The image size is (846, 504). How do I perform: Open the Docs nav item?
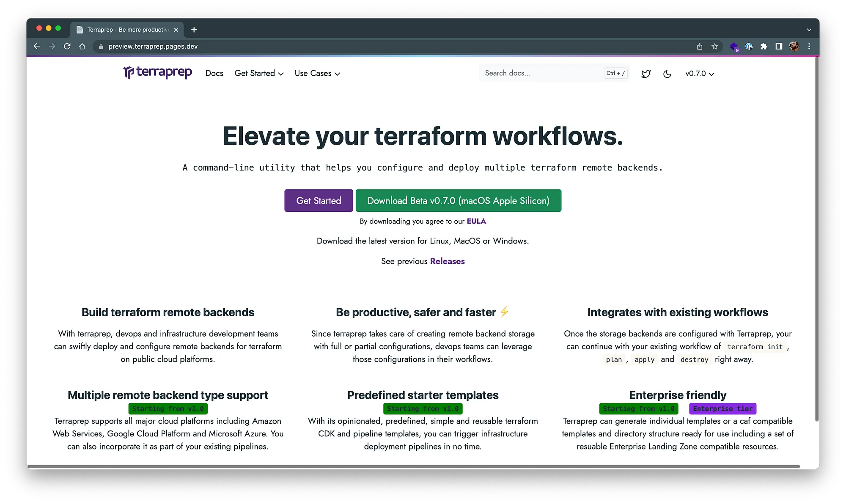tap(214, 73)
